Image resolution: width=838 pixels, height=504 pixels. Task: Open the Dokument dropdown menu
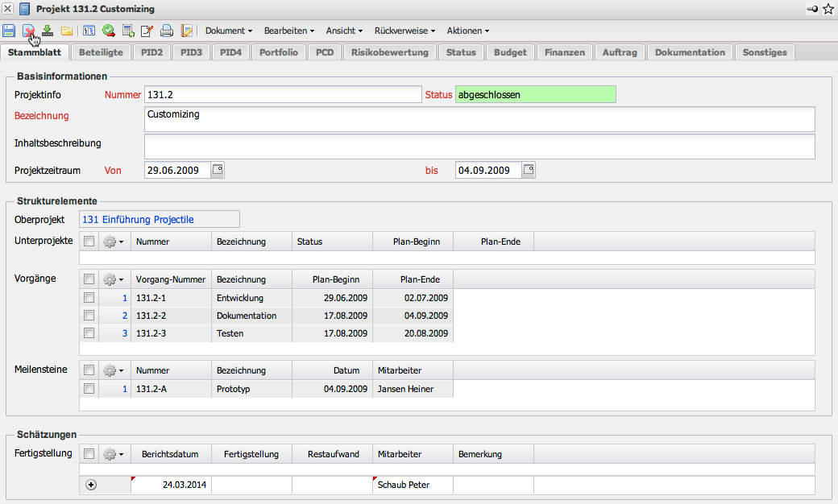[x=229, y=31]
